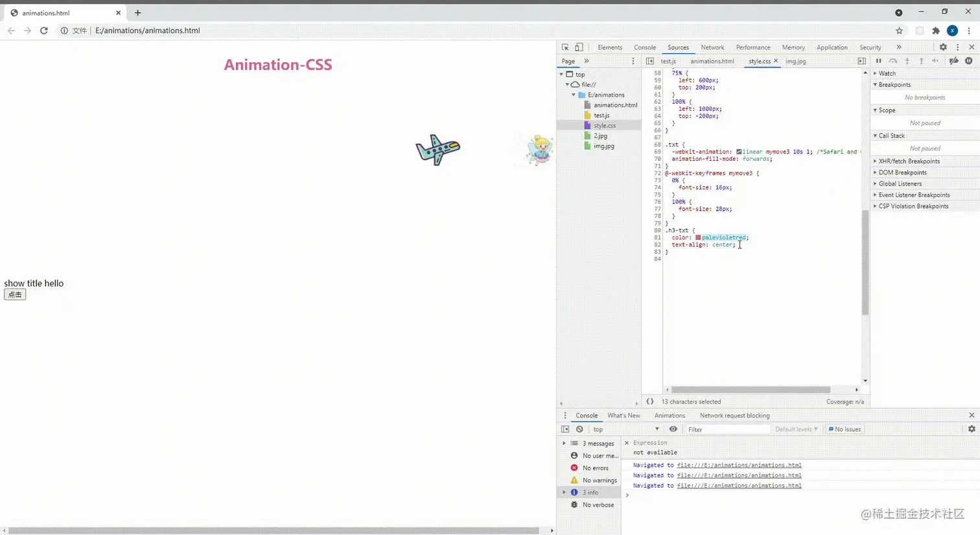Click the 点击 button on the page
The width and height of the screenshot is (980, 535).
[x=15, y=294]
